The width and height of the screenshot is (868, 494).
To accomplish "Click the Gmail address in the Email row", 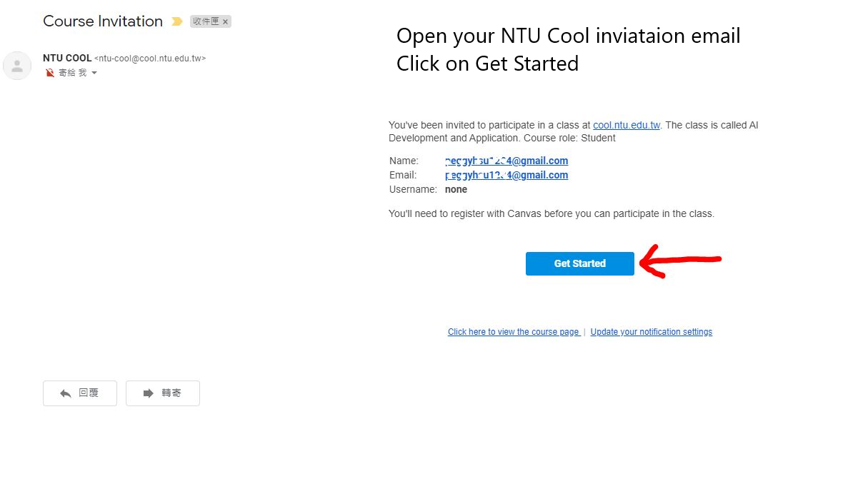I will point(507,175).
